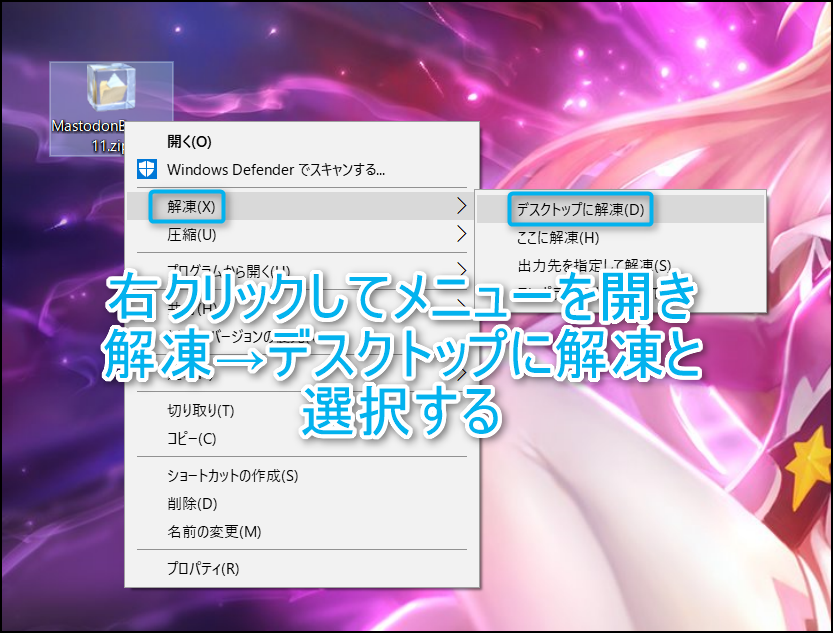Select 名前の変更(M) to rename
The height and width of the screenshot is (633, 833).
pos(213,531)
